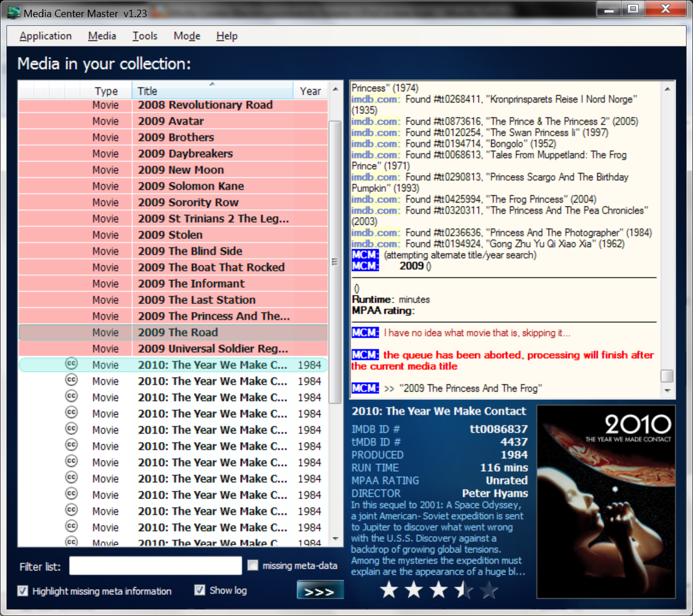693x616 pixels.
Task: Click the >>> button
Action: [x=320, y=590]
